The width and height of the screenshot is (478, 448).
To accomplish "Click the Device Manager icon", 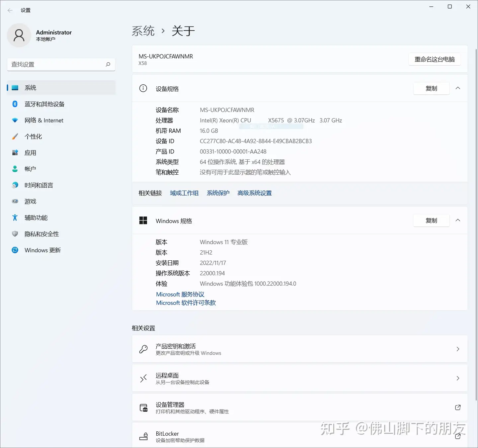I will [x=143, y=407].
